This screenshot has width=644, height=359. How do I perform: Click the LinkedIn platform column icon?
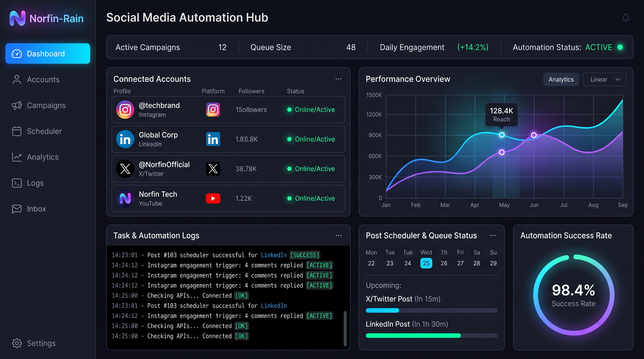(x=213, y=139)
